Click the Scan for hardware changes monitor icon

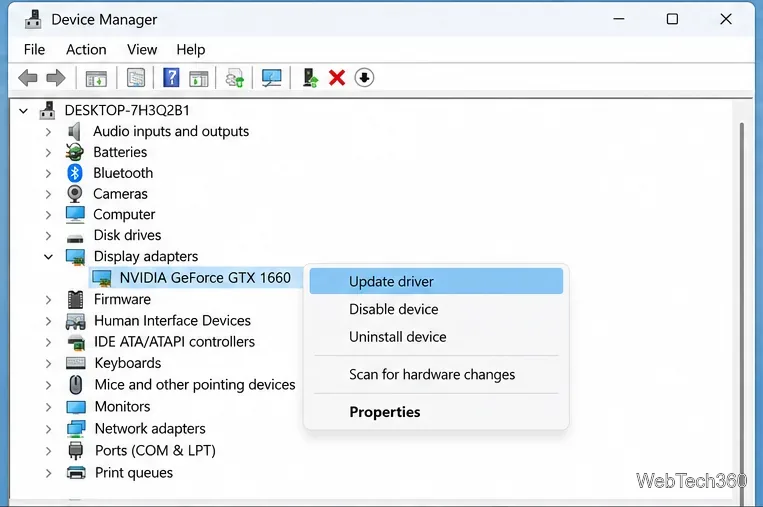(x=272, y=78)
